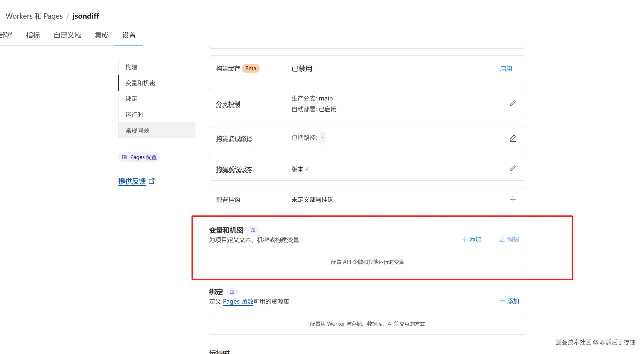This screenshot has height=354, width=644.
Task: Open docs icon beside 变量和机密 heading
Action: (253, 230)
